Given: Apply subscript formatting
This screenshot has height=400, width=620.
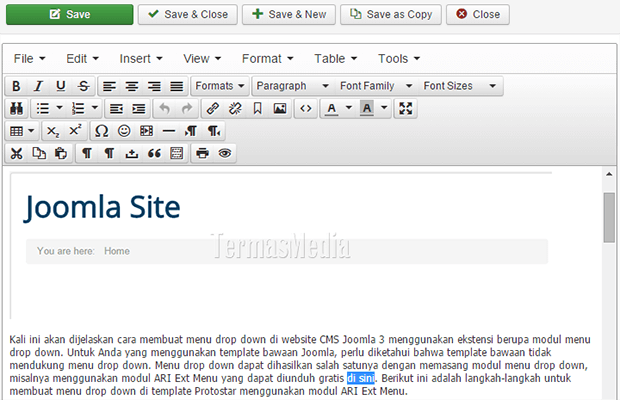Looking at the screenshot, I should pyautogui.click(x=53, y=131).
